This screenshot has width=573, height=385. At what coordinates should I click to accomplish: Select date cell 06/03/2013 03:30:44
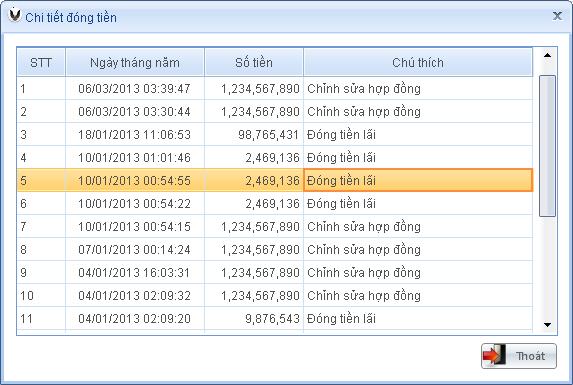pos(134,111)
